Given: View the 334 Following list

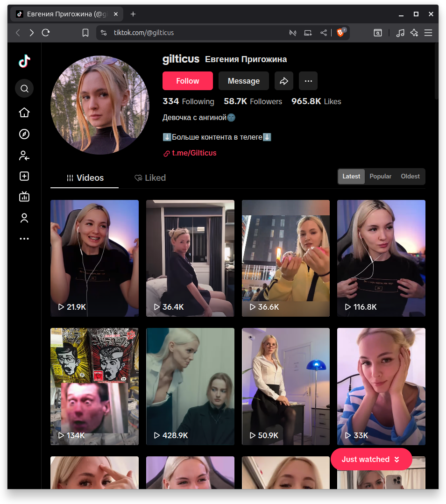Looking at the screenshot, I should point(188,101).
